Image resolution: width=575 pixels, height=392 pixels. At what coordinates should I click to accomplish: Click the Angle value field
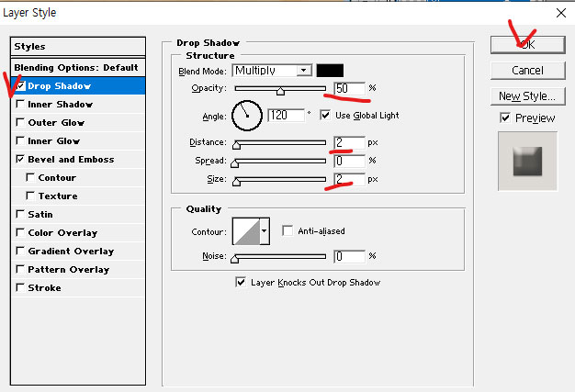coord(286,116)
